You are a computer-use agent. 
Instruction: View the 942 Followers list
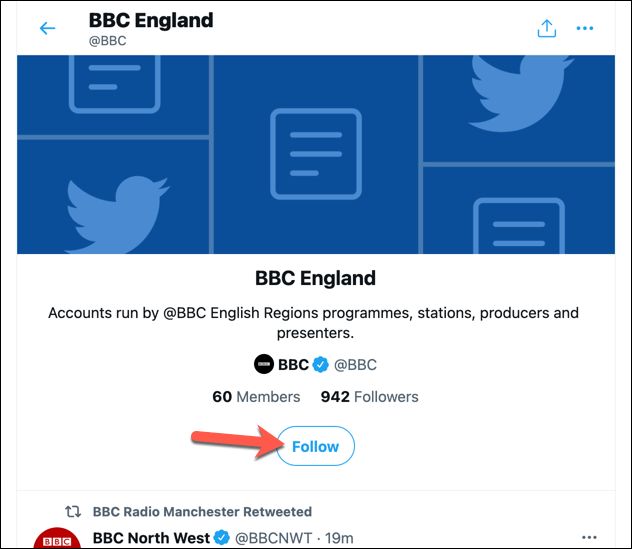coord(369,397)
